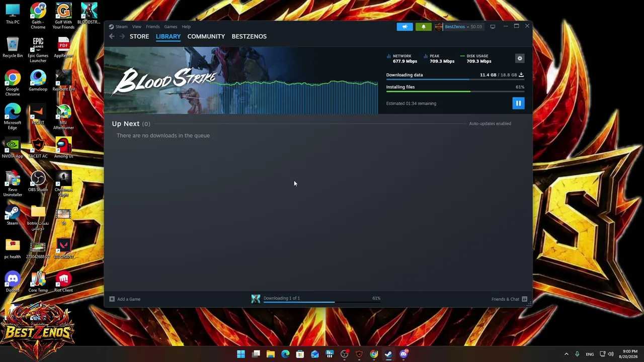Viewport: 644px width, 362px height.
Task: Click the Blood Strike banner image
Action: click(241, 80)
